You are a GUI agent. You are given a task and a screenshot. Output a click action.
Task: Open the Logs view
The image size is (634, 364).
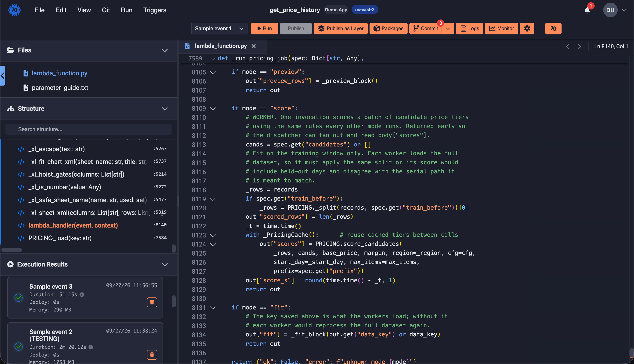[469, 29]
